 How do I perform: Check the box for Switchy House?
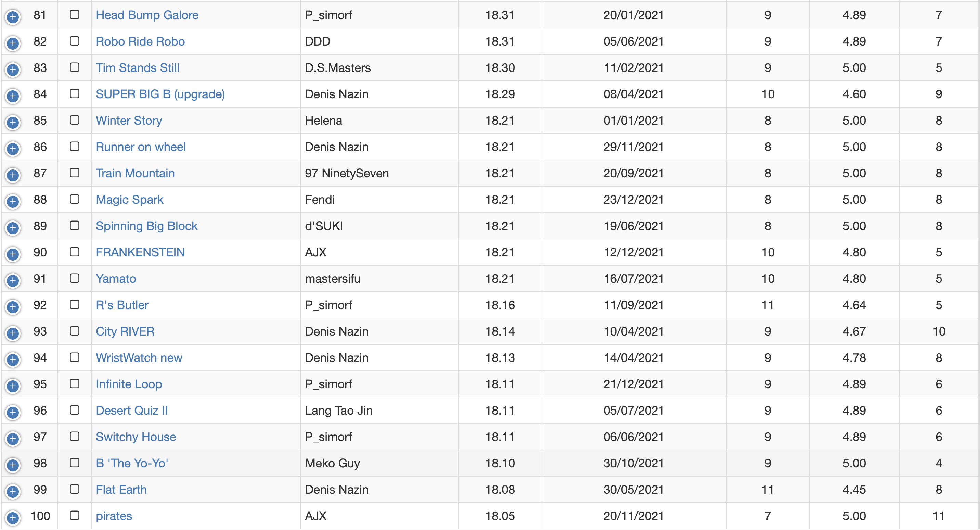click(x=75, y=436)
